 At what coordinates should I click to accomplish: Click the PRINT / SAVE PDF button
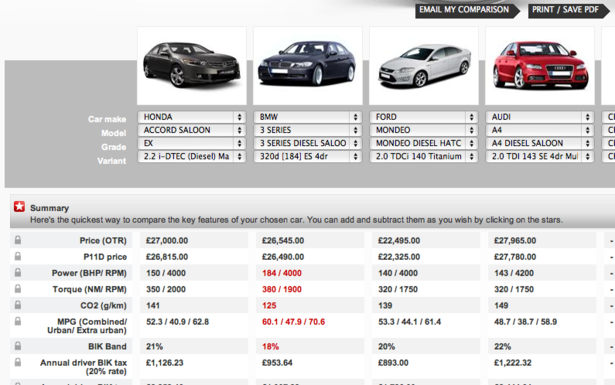pos(569,10)
